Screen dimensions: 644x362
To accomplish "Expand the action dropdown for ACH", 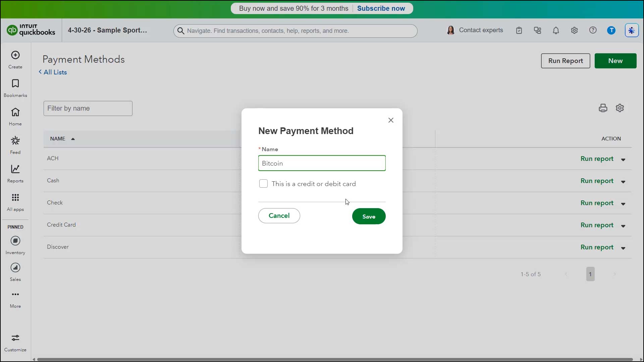I will [623, 160].
